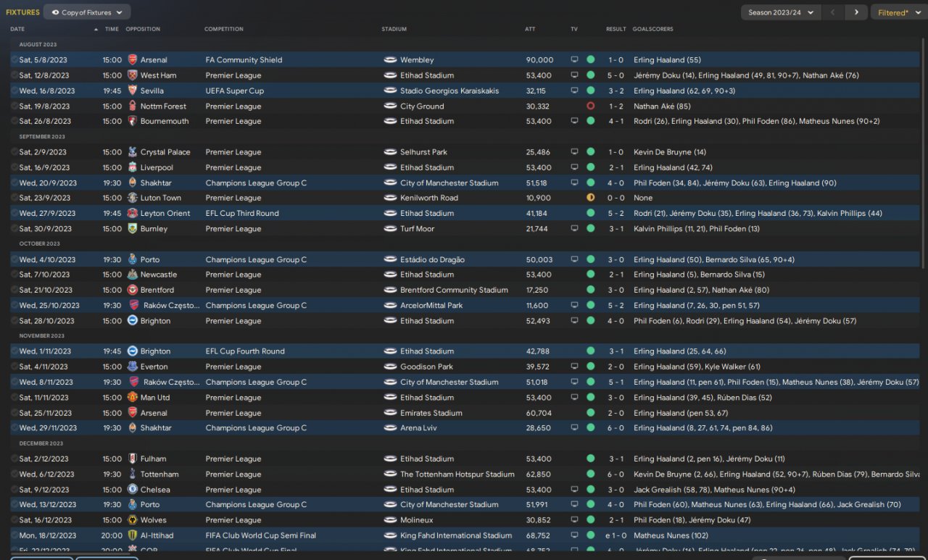Go to the next season with the right arrow
This screenshot has height=560, width=928.
pyautogui.click(x=856, y=12)
